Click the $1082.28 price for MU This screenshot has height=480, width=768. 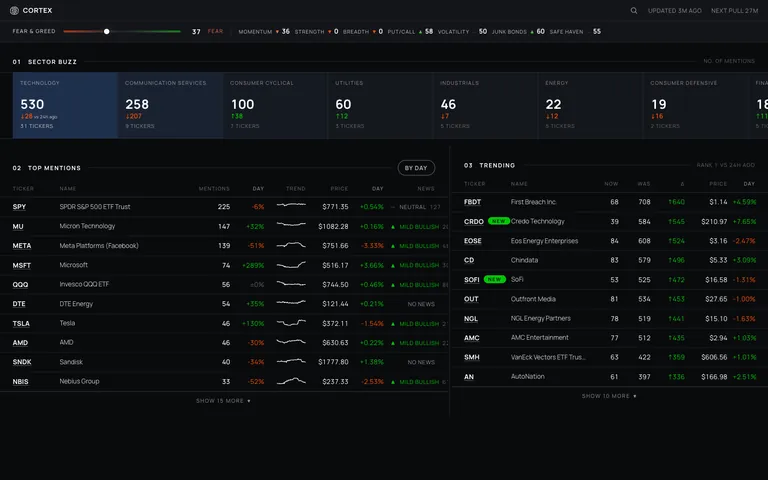click(x=333, y=226)
